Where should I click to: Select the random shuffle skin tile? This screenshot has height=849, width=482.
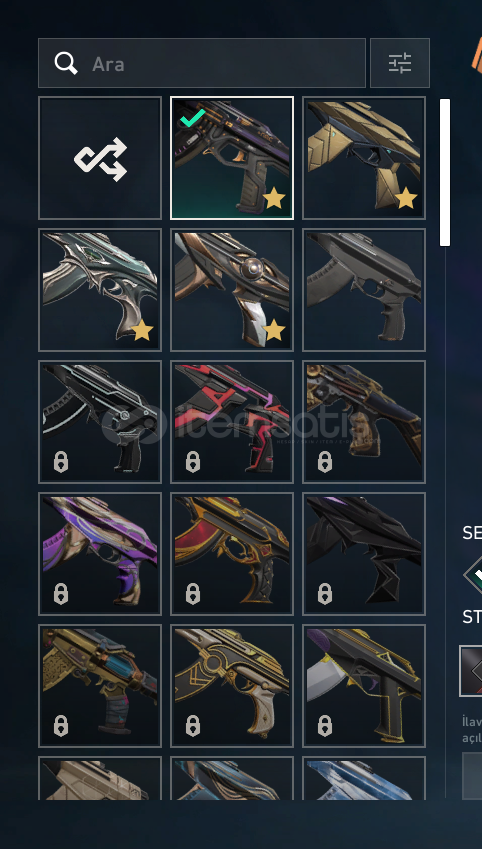point(100,158)
